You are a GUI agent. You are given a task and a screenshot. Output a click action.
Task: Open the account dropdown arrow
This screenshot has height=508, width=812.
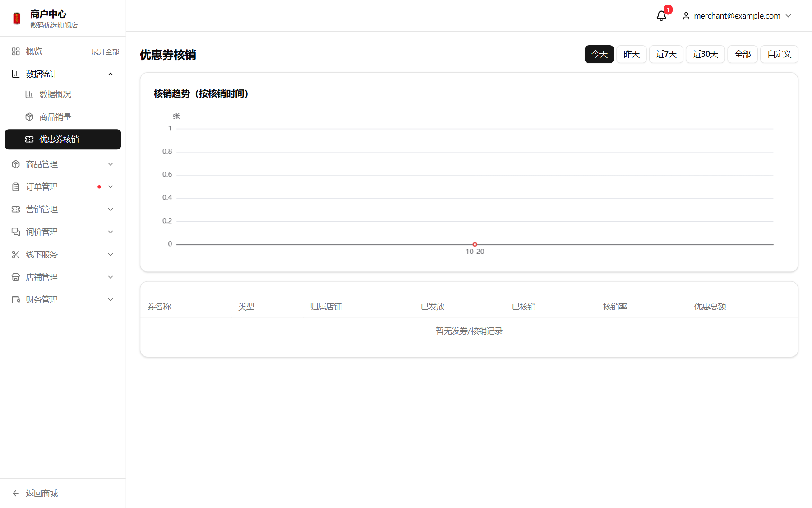click(x=789, y=16)
